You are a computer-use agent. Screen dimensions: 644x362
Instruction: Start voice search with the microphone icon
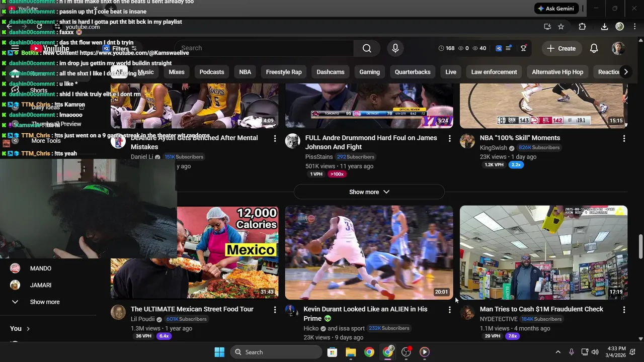pos(395,48)
